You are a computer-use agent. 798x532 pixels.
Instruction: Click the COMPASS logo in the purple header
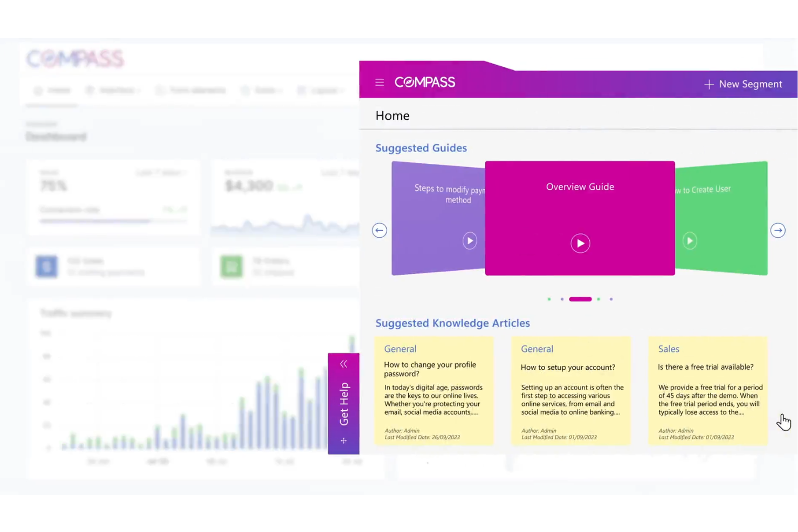425,82
